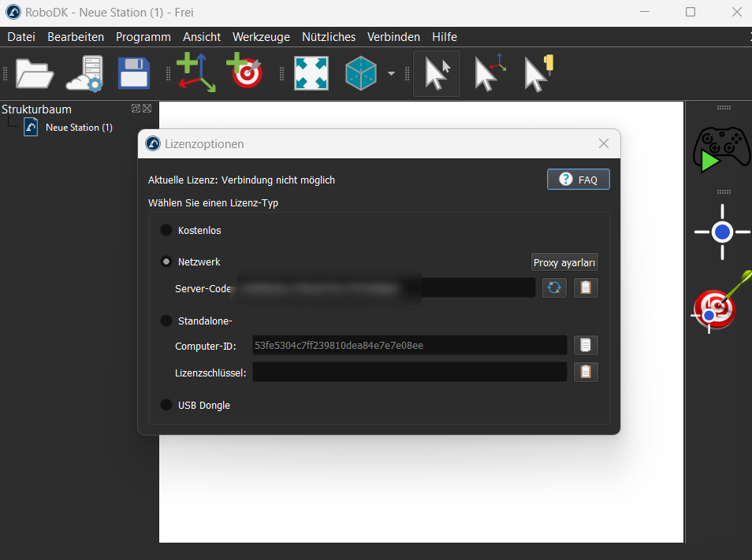
Task: Click the gamepad play icon
Action: (722, 149)
